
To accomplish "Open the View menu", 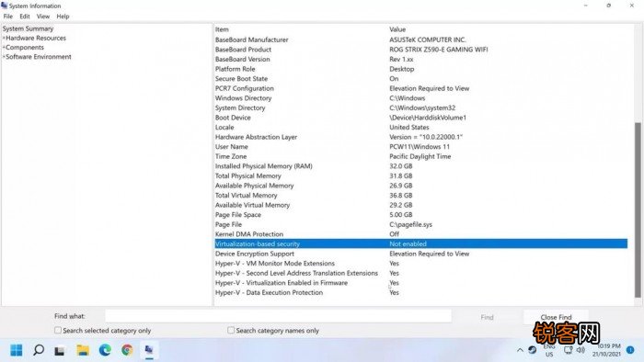I will point(43,17).
